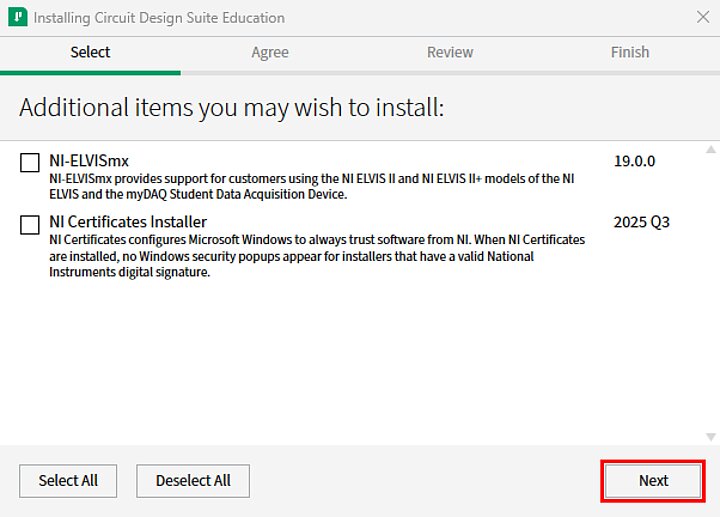Close the installer window
Screen dimensions: 720x517
(x=703, y=17)
